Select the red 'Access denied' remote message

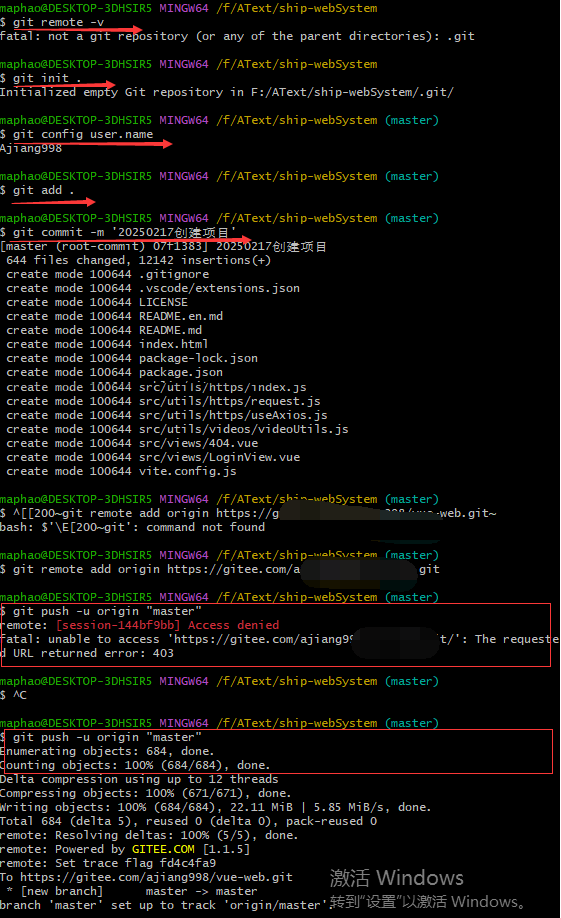[168, 625]
